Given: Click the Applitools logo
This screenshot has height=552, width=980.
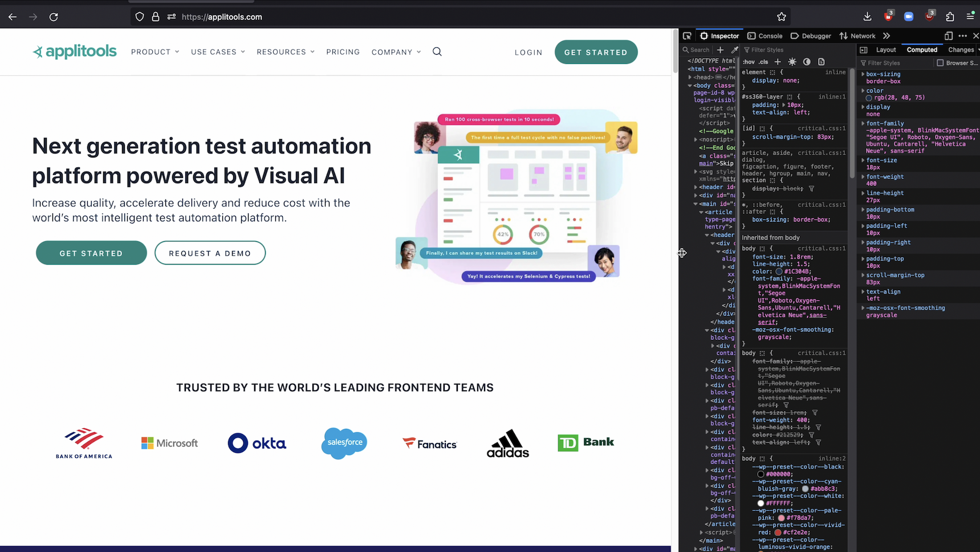Looking at the screenshot, I should pyautogui.click(x=75, y=52).
